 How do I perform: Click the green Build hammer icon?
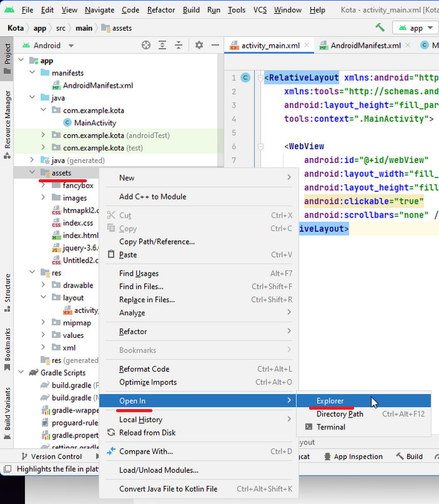(380, 28)
